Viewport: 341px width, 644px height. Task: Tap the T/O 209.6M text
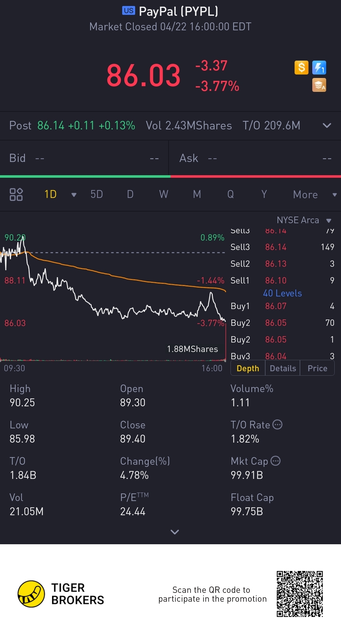pos(272,125)
